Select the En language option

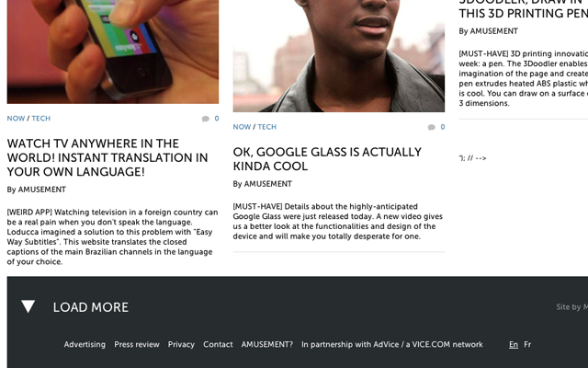(x=514, y=344)
